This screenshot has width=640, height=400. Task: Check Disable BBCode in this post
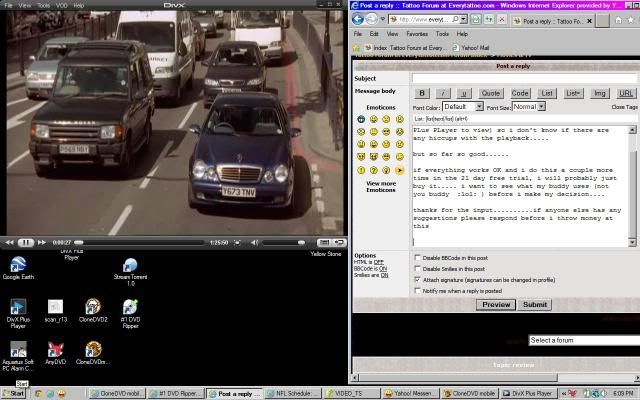(417, 258)
